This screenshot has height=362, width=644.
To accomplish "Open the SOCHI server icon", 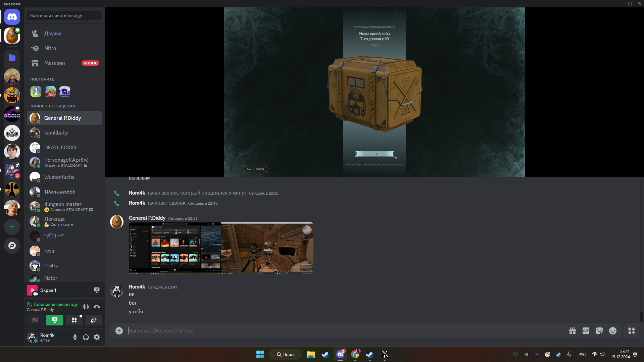I will coord(12,114).
